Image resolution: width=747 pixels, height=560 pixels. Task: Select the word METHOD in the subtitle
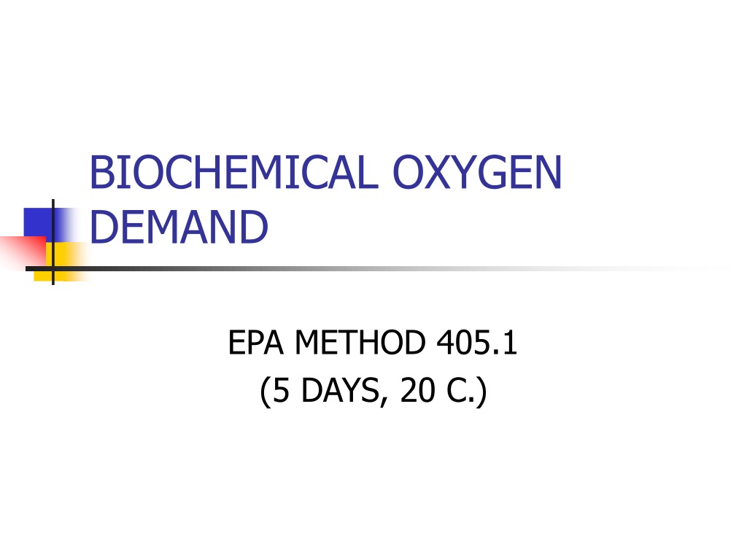(360, 343)
